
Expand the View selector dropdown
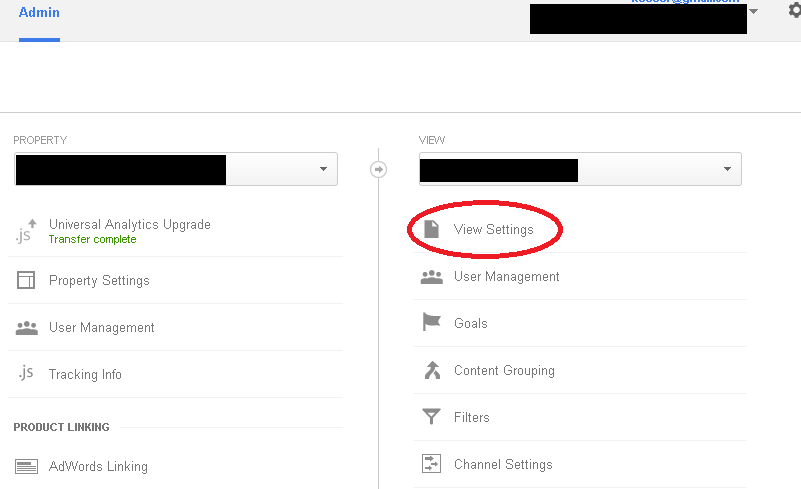[x=727, y=169]
